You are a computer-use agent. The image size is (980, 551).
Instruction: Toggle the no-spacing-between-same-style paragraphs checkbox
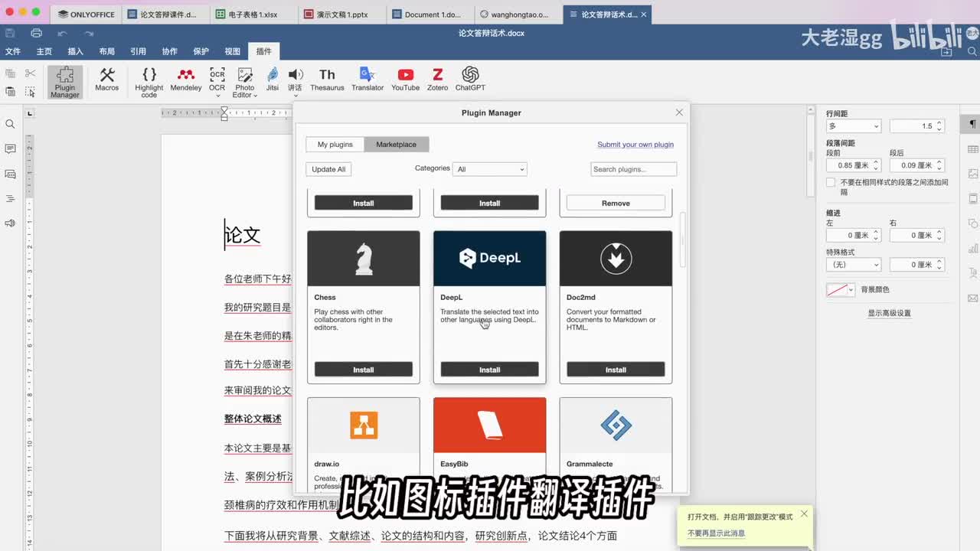pyautogui.click(x=831, y=183)
